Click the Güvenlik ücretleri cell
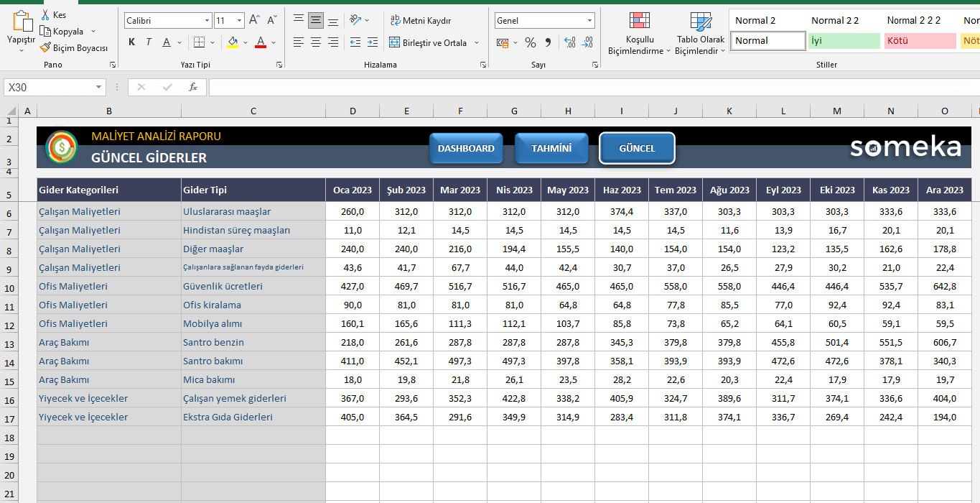The height and width of the screenshot is (503, 980). 253,286
